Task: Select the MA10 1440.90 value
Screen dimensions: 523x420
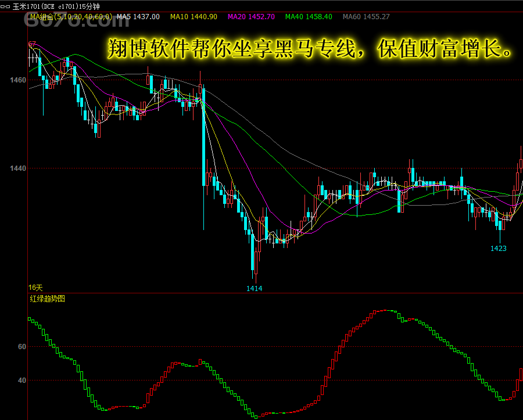Action: (194, 17)
